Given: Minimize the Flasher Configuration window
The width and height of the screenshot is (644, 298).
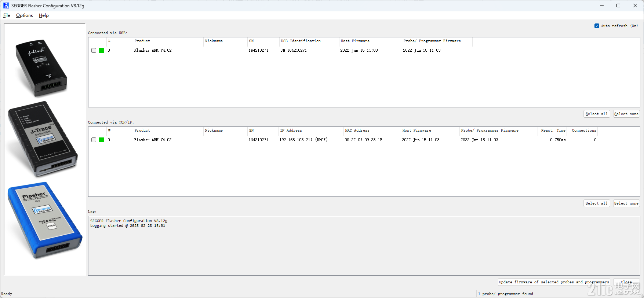Looking at the screenshot, I should (602, 5).
